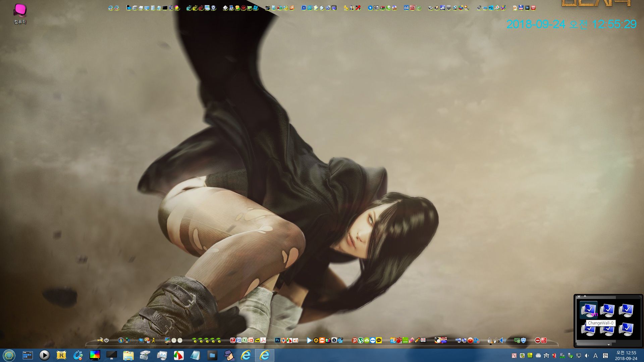
Task: Expand ChangeWall widget with bottom down arrow
Action: coord(608,345)
